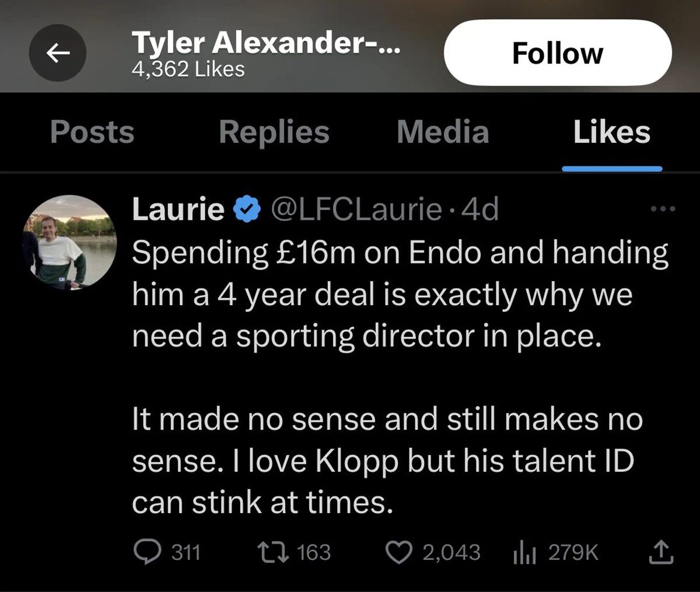
Task: View the Media tab
Action: pyautogui.click(x=443, y=132)
